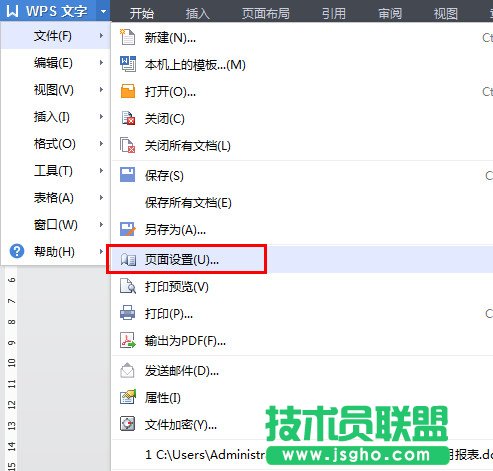Expand the 表格(A) submenu arrow

[101, 197]
